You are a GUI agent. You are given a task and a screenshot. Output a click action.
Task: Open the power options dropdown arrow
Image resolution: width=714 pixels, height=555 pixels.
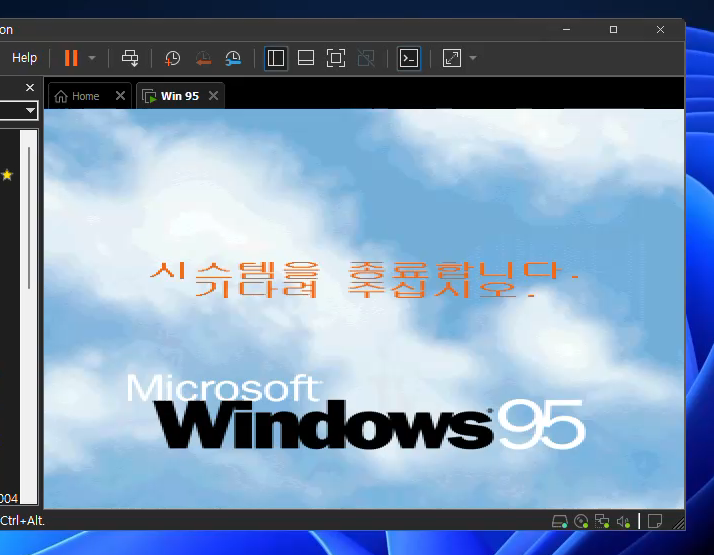pos(92,58)
